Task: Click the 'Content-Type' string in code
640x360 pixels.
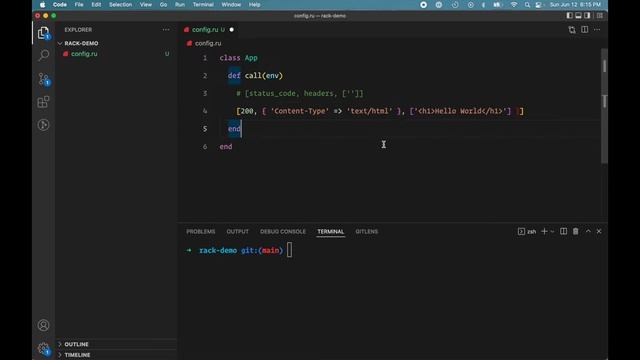Action: (300, 111)
